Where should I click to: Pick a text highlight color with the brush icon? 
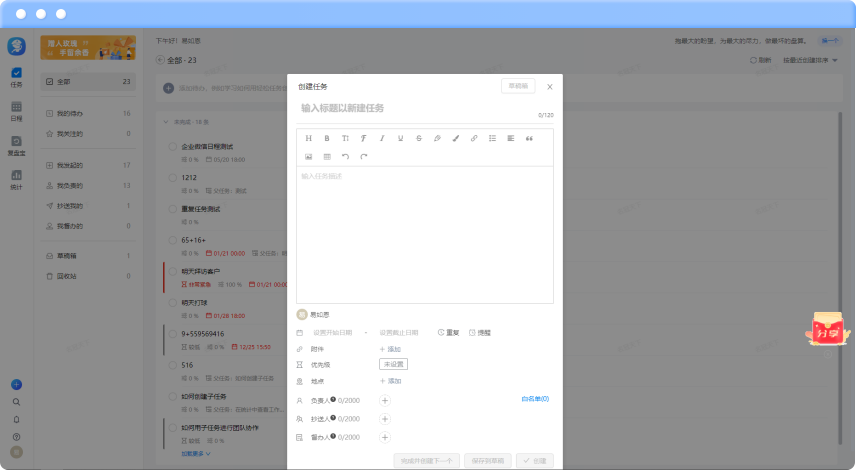(455, 138)
